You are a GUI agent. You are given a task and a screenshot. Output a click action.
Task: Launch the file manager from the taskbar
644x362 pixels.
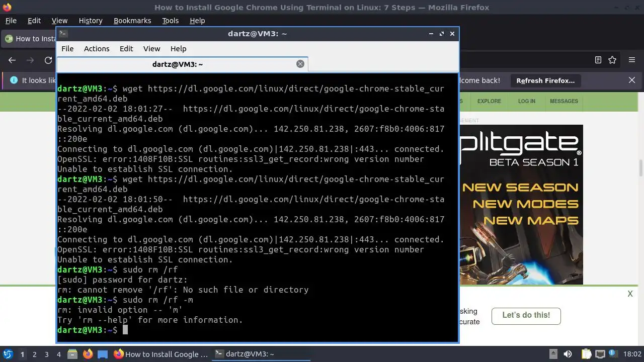pos(73,354)
